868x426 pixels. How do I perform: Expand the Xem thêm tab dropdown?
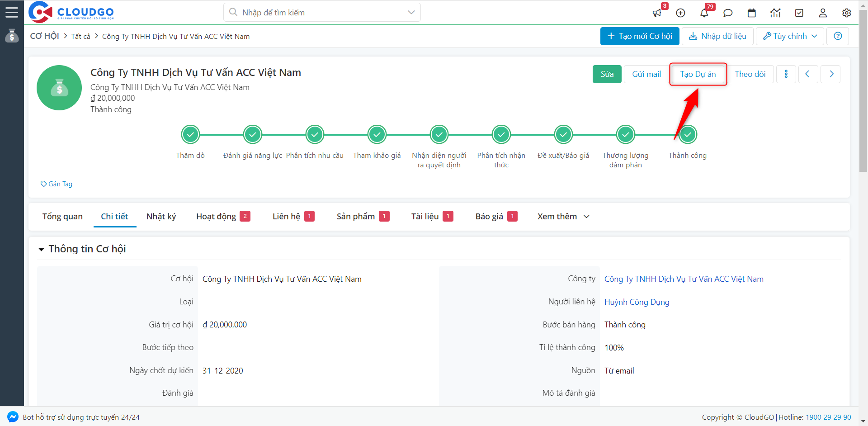[563, 217]
